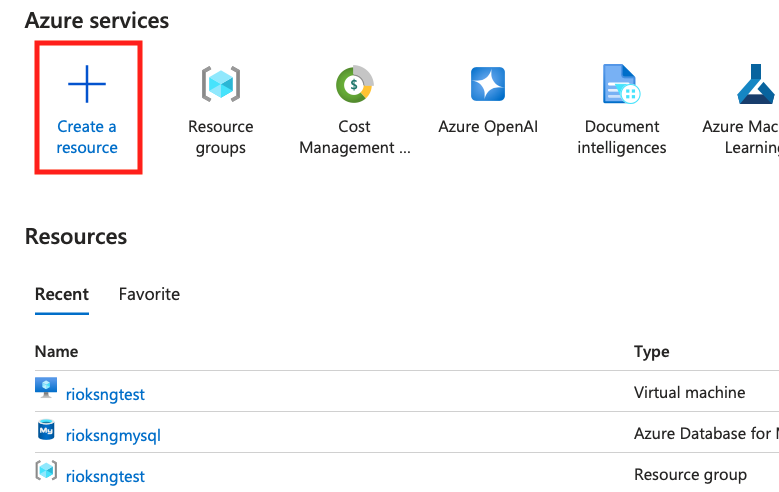The width and height of the screenshot is (779, 492).
Task: Click the 'Document intelligences' label
Action: coord(622,137)
